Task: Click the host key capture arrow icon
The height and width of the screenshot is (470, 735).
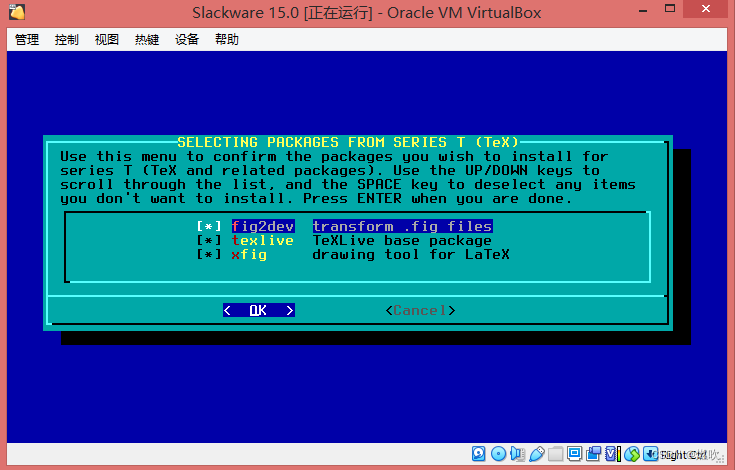Action: (x=651, y=454)
